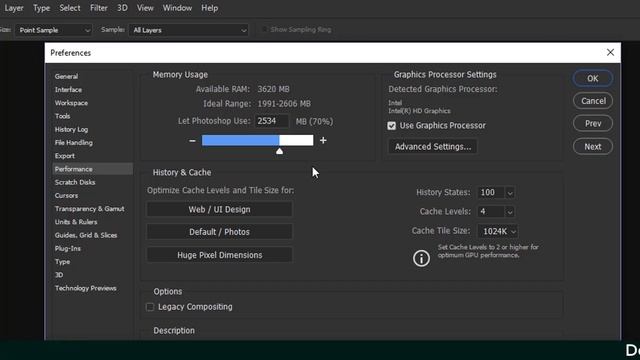Click the Available RAM 3620 MB value

[x=273, y=89]
